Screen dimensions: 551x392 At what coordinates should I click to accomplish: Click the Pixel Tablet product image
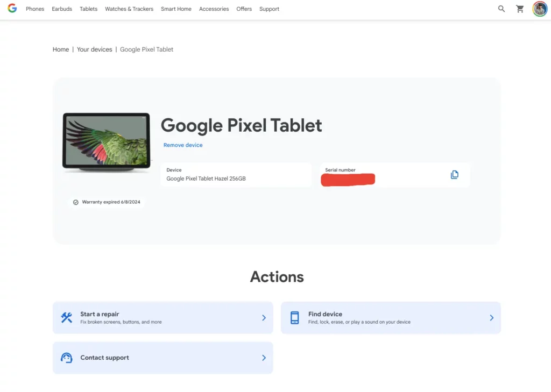106,142
